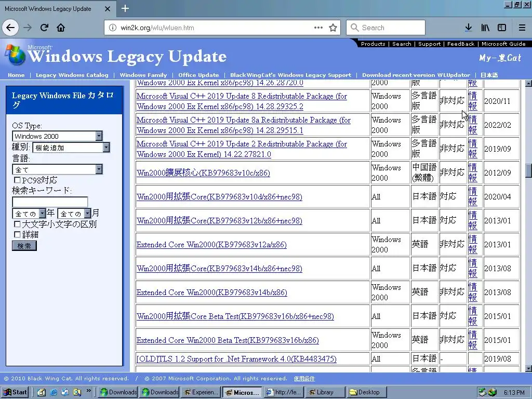
Task: Switch to Experien... taskbar window
Action: point(201,392)
